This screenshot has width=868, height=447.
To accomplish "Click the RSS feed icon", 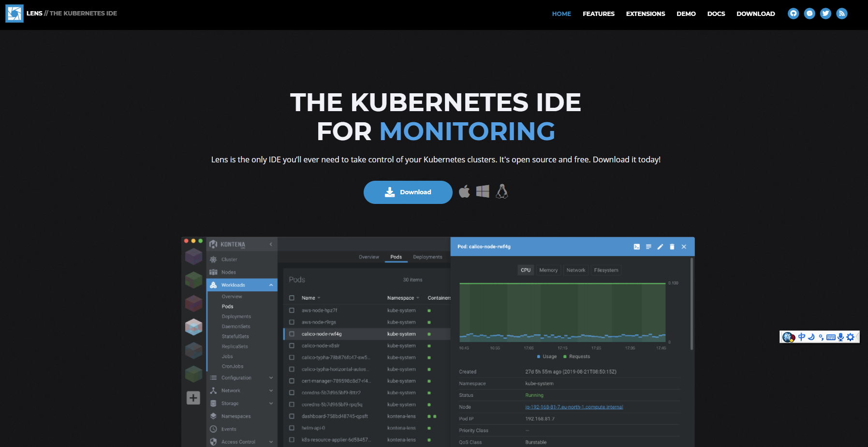I will click(842, 14).
